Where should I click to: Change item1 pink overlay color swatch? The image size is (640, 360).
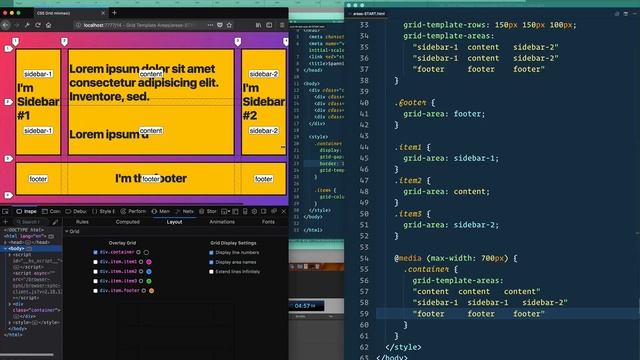coord(149,262)
